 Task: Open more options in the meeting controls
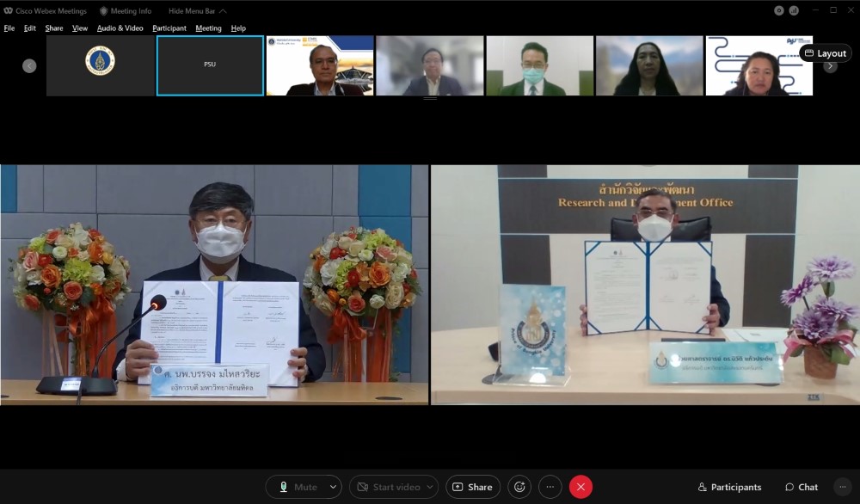[550, 487]
